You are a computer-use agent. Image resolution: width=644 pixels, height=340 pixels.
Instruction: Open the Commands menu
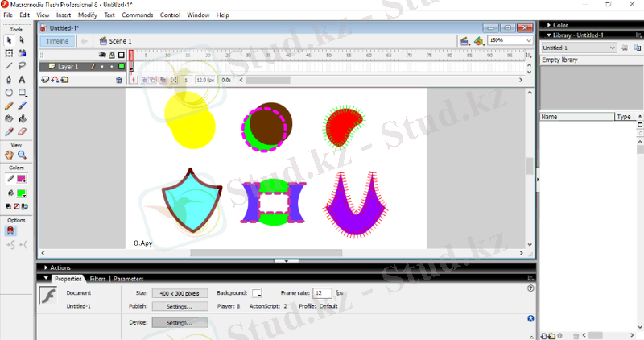pyautogui.click(x=137, y=15)
